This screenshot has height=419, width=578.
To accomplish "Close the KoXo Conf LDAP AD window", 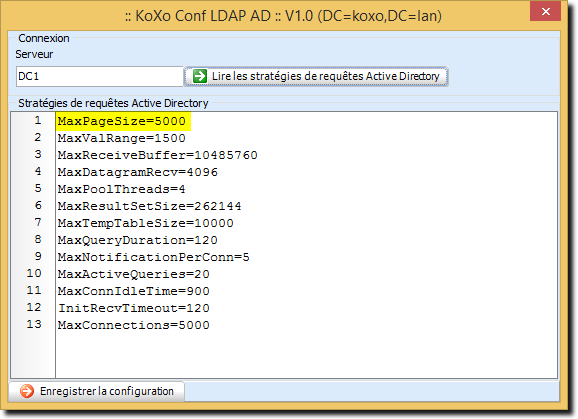I will click(546, 12).
